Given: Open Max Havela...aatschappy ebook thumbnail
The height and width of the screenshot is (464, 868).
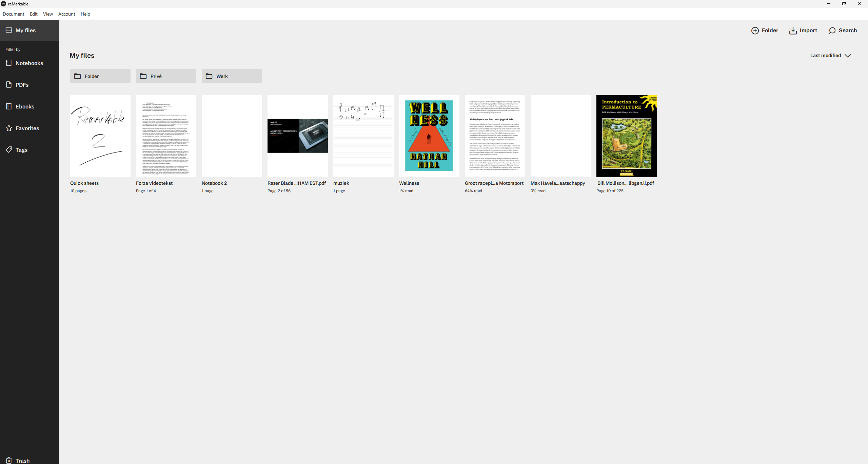Looking at the screenshot, I should pyautogui.click(x=561, y=136).
